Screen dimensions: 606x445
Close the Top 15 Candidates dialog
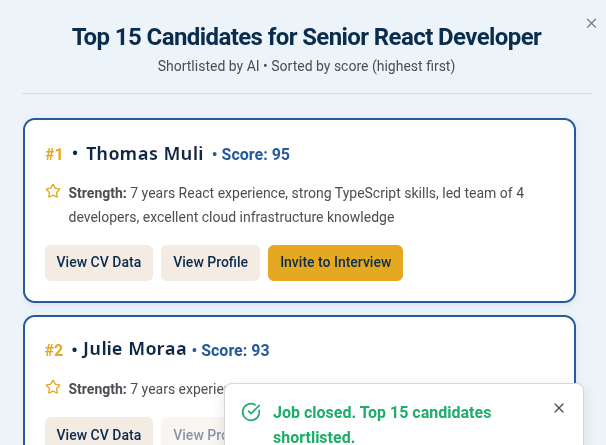tap(591, 24)
